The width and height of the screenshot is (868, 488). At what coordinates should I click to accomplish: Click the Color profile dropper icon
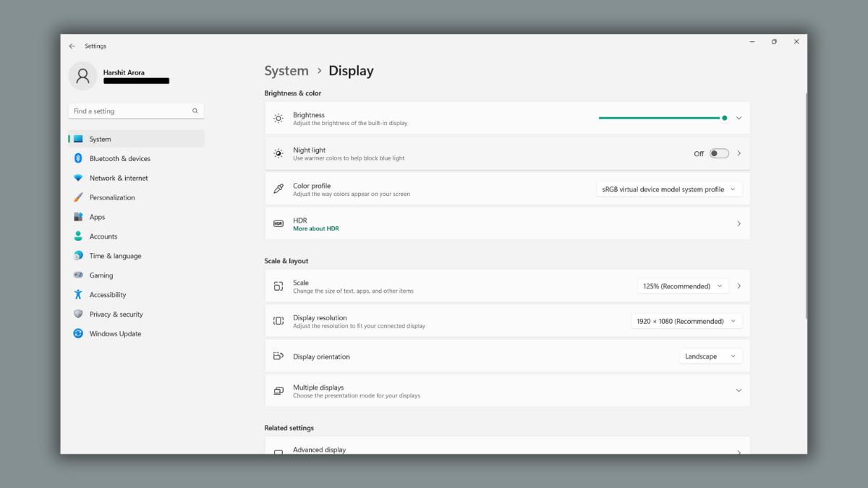278,189
